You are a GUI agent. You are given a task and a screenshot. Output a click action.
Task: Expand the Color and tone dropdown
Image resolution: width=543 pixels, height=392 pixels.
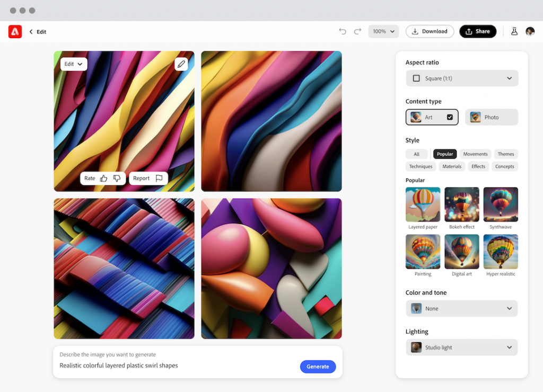coord(461,308)
